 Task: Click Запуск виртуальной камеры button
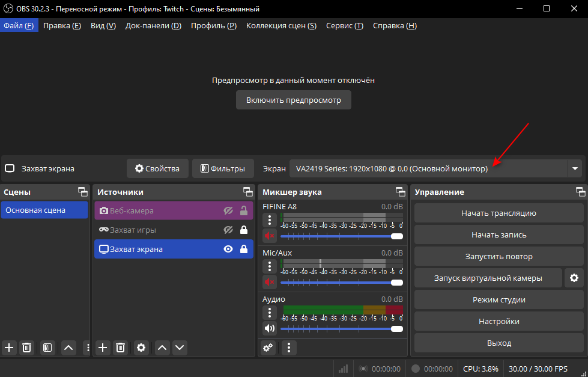[488, 278]
